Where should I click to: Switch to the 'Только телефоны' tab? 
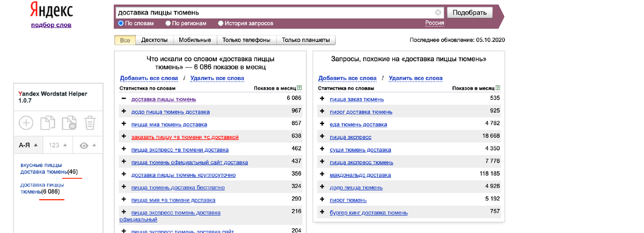[246, 40]
